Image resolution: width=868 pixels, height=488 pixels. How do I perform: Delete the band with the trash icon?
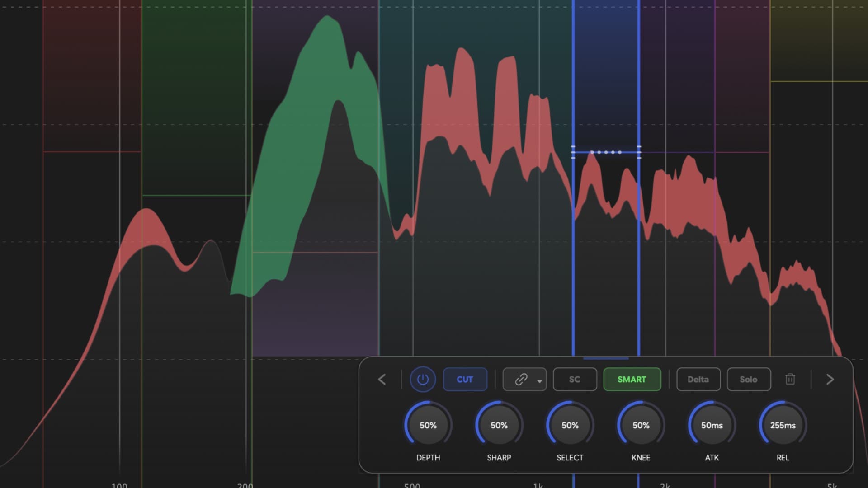790,379
